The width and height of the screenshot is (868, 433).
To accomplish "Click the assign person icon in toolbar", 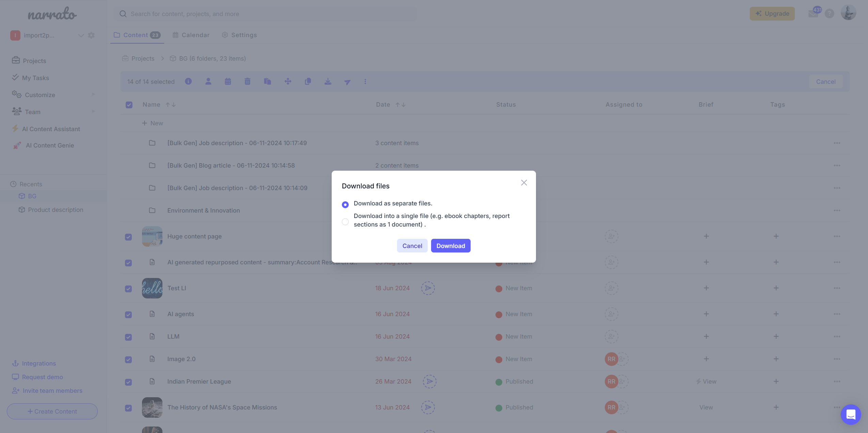I will click(x=208, y=81).
